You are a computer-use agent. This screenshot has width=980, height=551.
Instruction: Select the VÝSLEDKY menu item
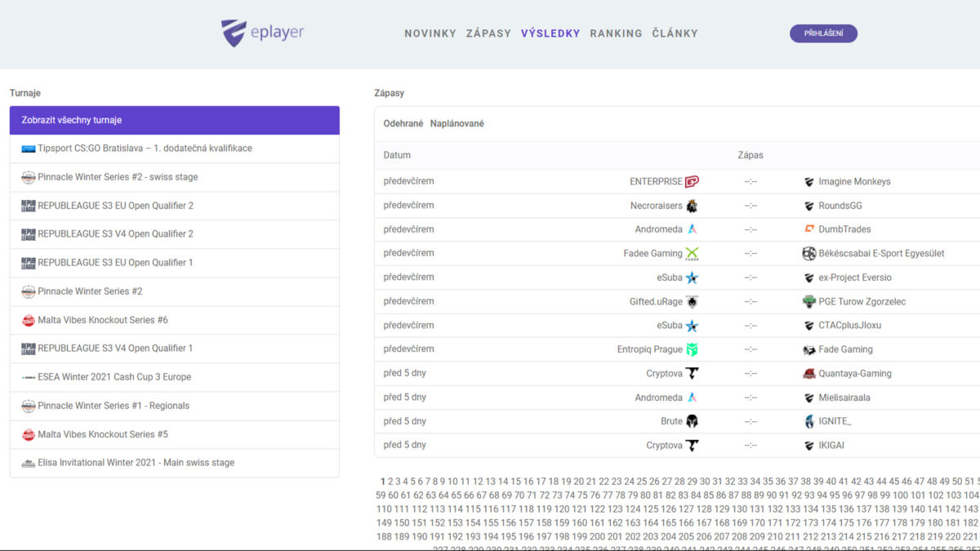(550, 33)
